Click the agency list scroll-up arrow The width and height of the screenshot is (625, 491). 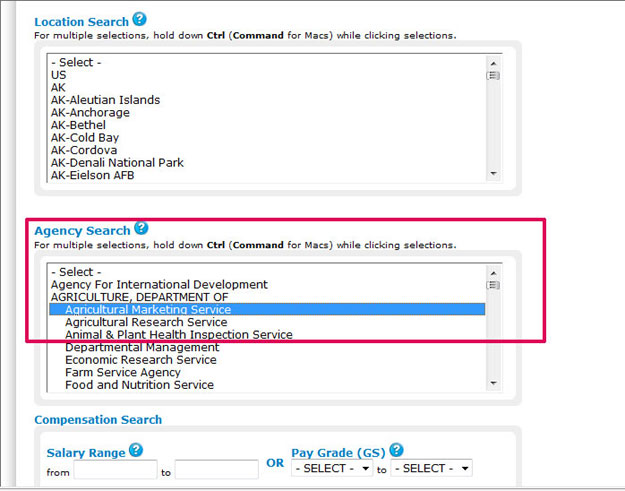coord(493,273)
